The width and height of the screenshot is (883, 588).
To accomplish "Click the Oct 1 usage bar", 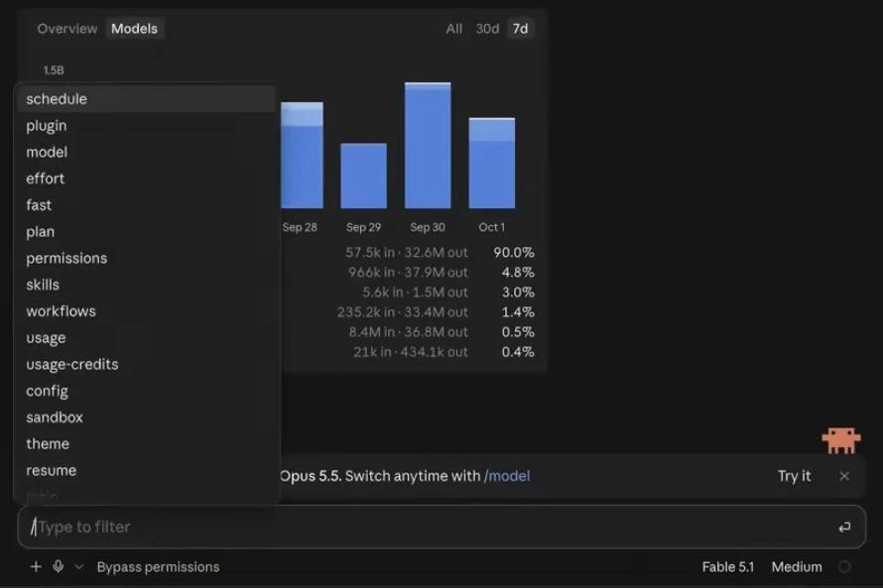I will coord(492,164).
